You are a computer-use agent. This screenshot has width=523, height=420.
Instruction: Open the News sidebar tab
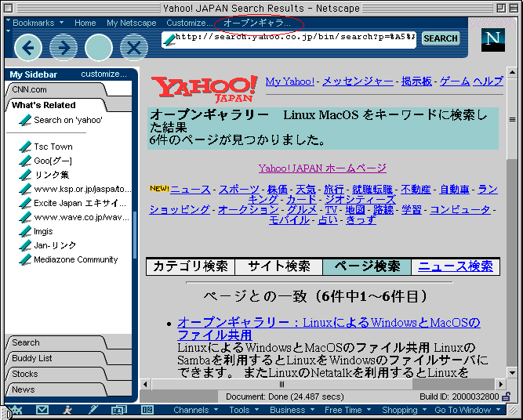point(56,389)
